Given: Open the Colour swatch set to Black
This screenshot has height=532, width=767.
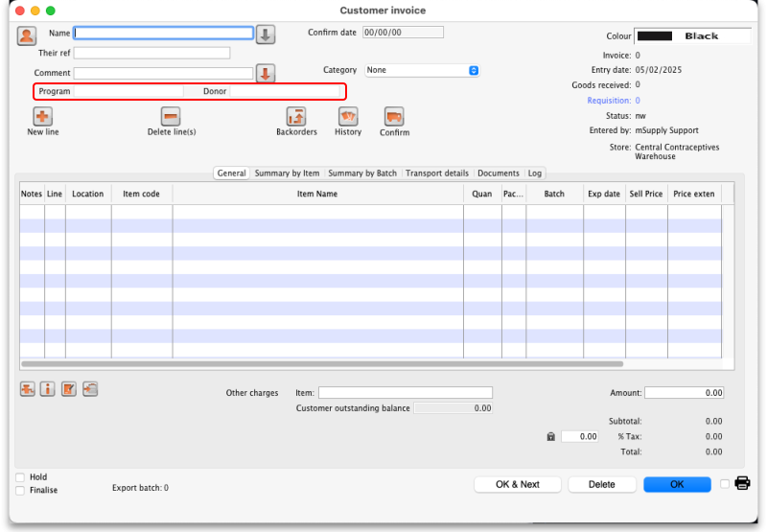Looking at the screenshot, I should (x=692, y=35).
